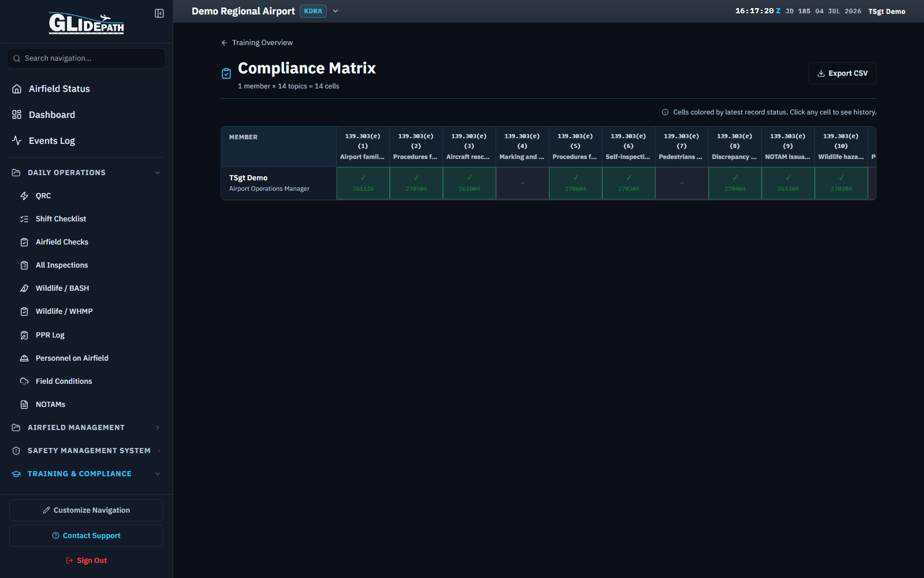Click the Daily Operations folder icon

click(x=16, y=173)
